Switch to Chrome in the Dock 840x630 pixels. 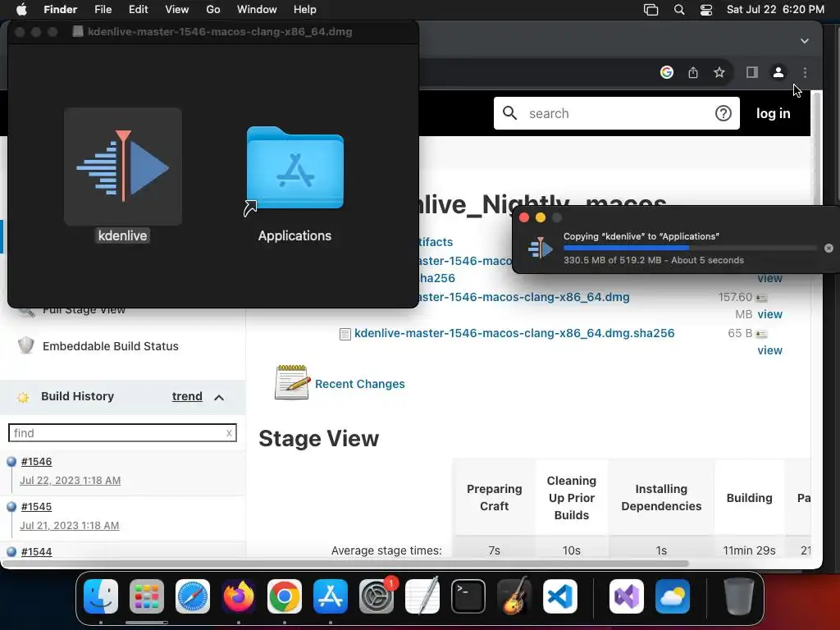pyautogui.click(x=285, y=596)
